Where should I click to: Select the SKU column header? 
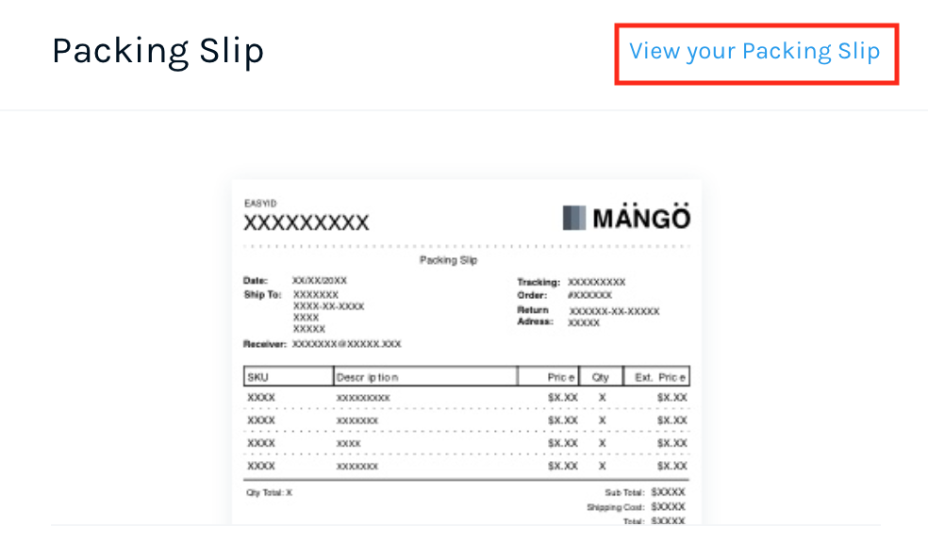tap(257, 375)
